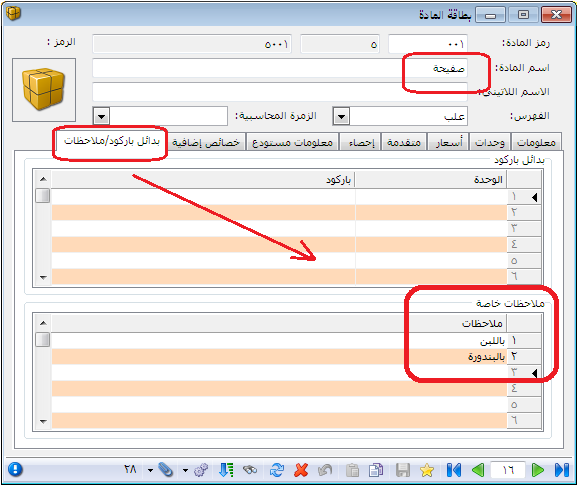This screenshot has width=578, height=485.
Task: Click the clipboard paste icon
Action: [x=352, y=470]
